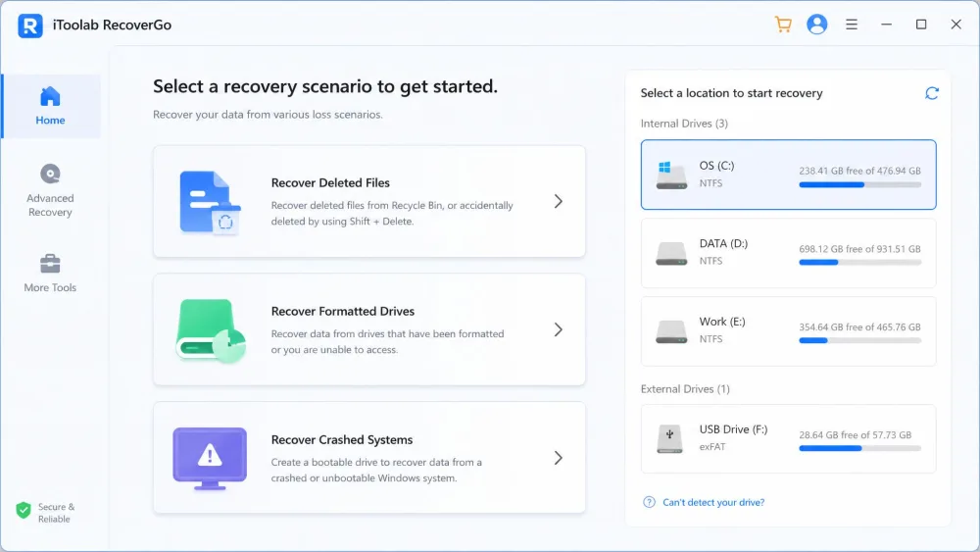Click the Recover Formatted Drives disk icon
The width and height of the screenshot is (980, 552).
(211, 330)
